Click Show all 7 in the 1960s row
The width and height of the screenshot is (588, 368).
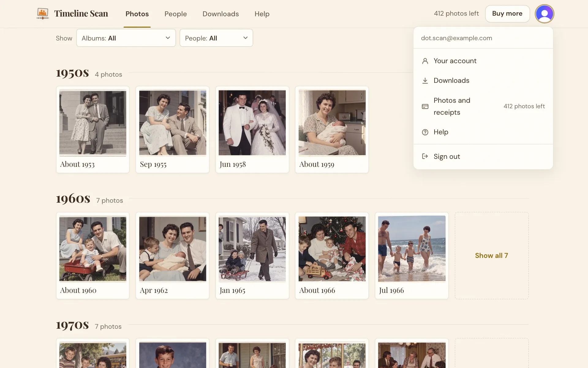pyautogui.click(x=491, y=255)
